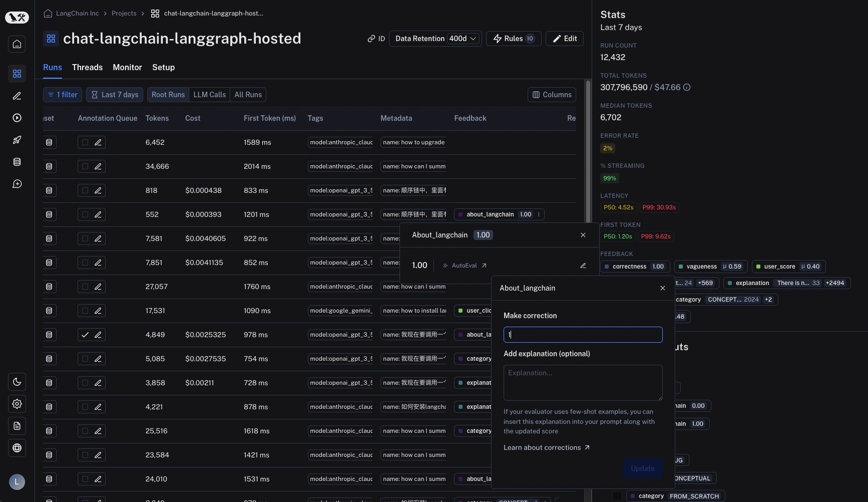Open the home icon in left sidebar
Screen dimensions: 868x502
[17, 44]
